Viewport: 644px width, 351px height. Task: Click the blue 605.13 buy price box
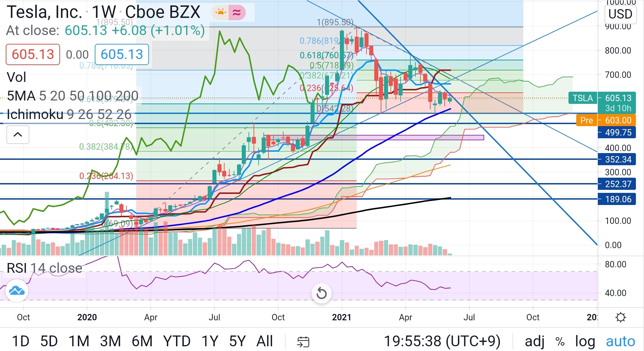tap(122, 54)
